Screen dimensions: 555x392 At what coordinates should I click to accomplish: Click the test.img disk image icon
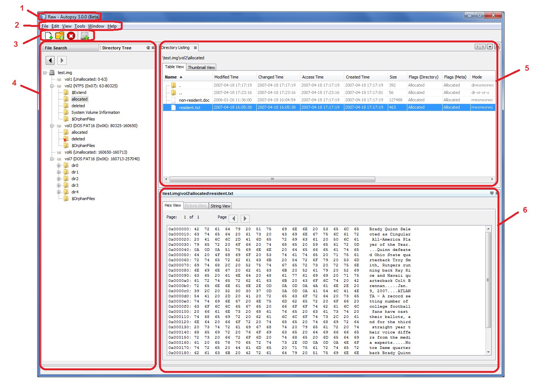click(52, 73)
